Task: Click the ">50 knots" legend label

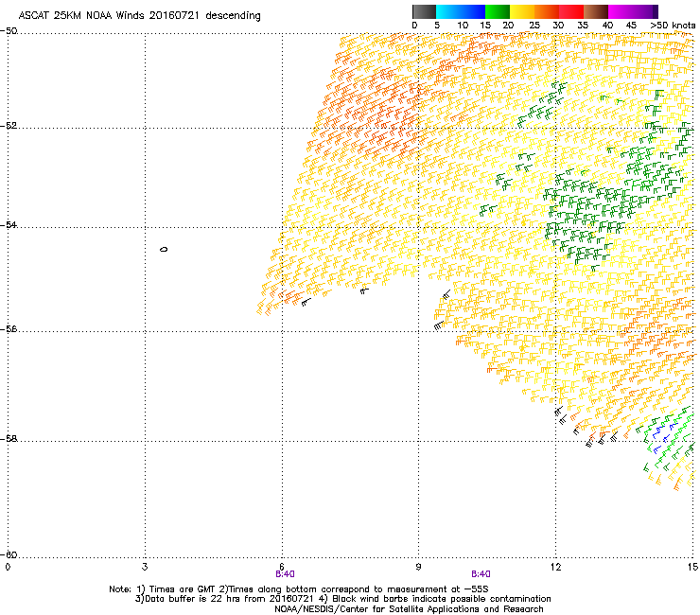Action: point(673,26)
